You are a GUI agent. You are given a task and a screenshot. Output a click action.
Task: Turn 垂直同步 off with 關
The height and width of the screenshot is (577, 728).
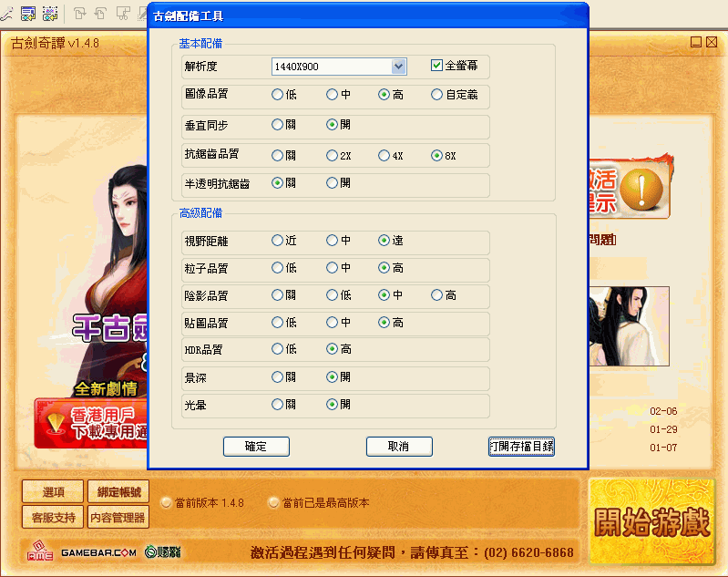[x=277, y=125]
